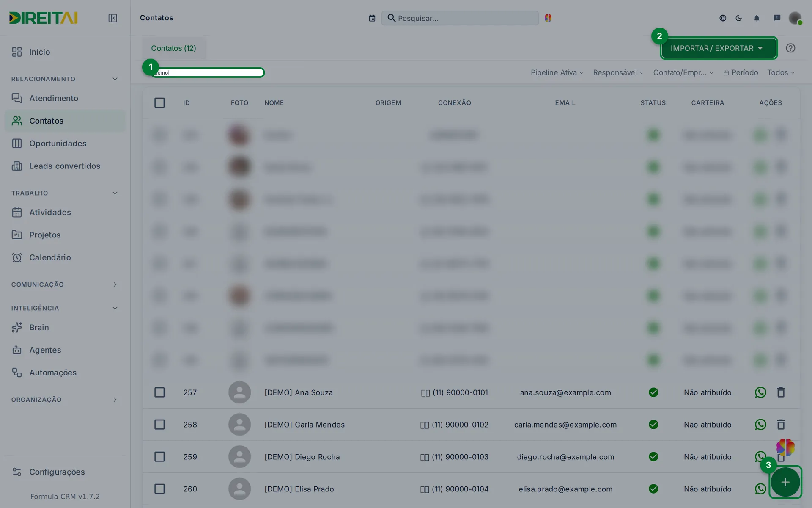The image size is (812, 508).
Task: Open the Período date filter
Action: (x=741, y=73)
